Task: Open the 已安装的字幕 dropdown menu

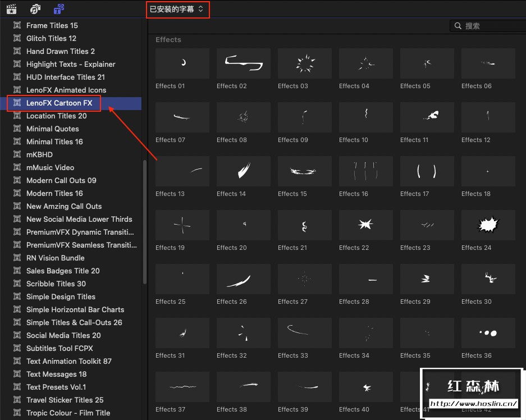Action: coord(177,9)
